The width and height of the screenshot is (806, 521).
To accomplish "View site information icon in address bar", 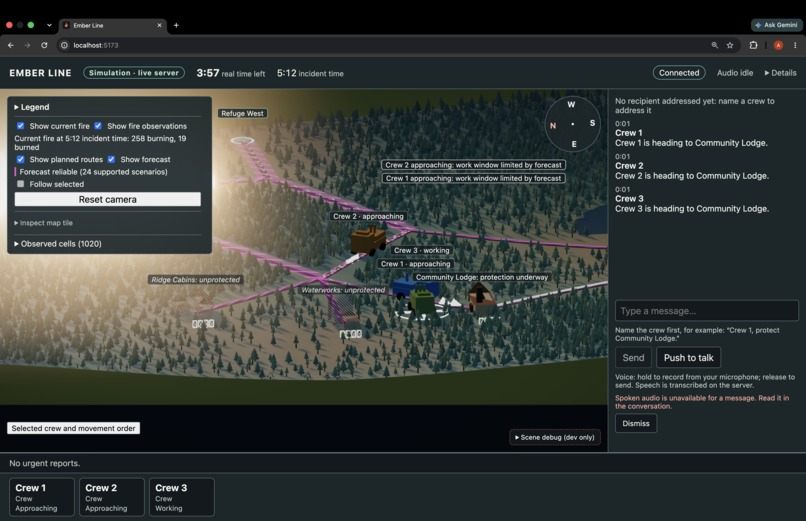I will point(64,45).
